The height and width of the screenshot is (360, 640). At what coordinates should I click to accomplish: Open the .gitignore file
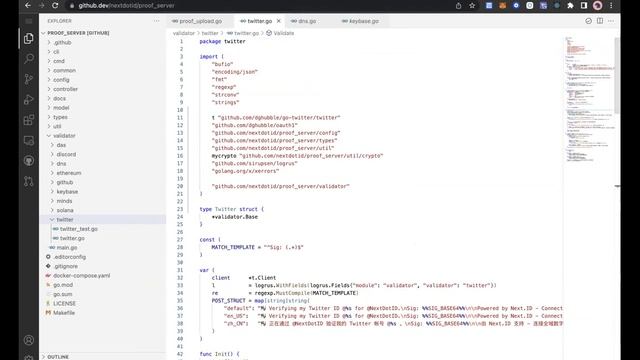(x=65, y=266)
